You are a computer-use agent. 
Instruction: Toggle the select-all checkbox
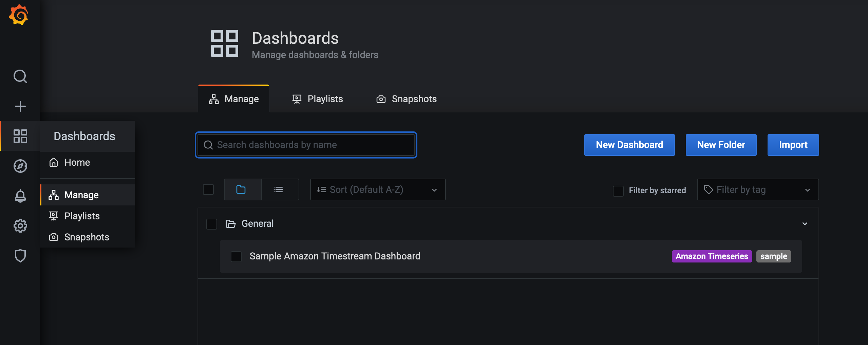click(208, 189)
